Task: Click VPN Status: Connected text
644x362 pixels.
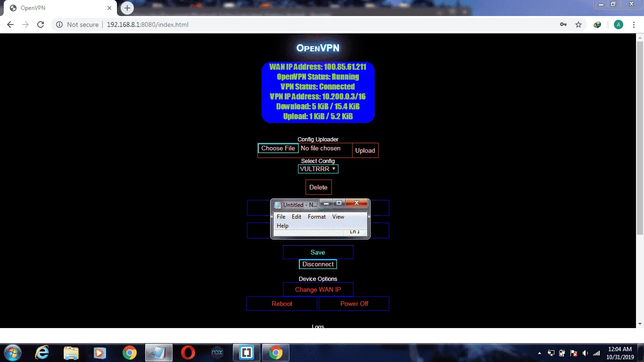Action: (x=318, y=87)
